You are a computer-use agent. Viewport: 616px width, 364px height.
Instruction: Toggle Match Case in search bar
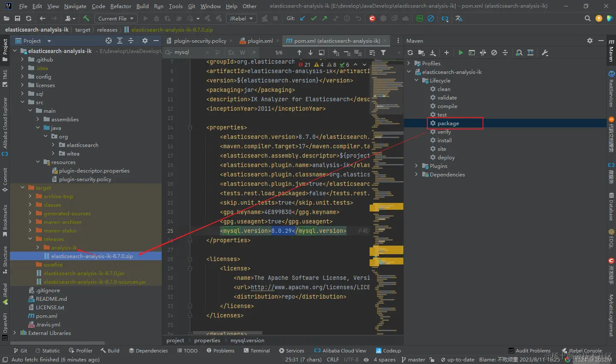pos(231,53)
